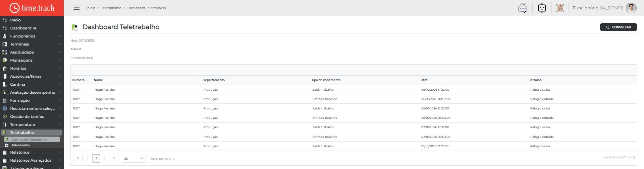Image resolution: width=644 pixels, height=169 pixels.
Task: Click the Avaliação desempenho sidebar icon
Action: click(5, 92)
